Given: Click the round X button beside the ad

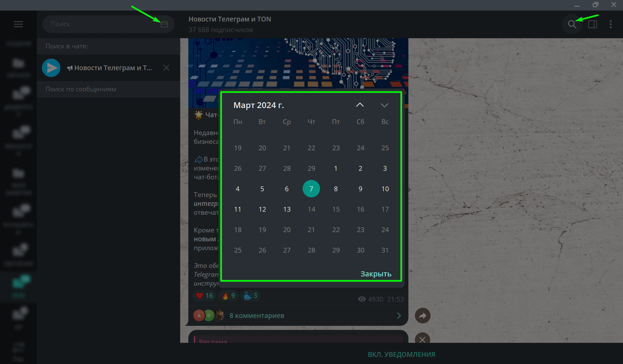Looking at the screenshot, I should point(422,339).
